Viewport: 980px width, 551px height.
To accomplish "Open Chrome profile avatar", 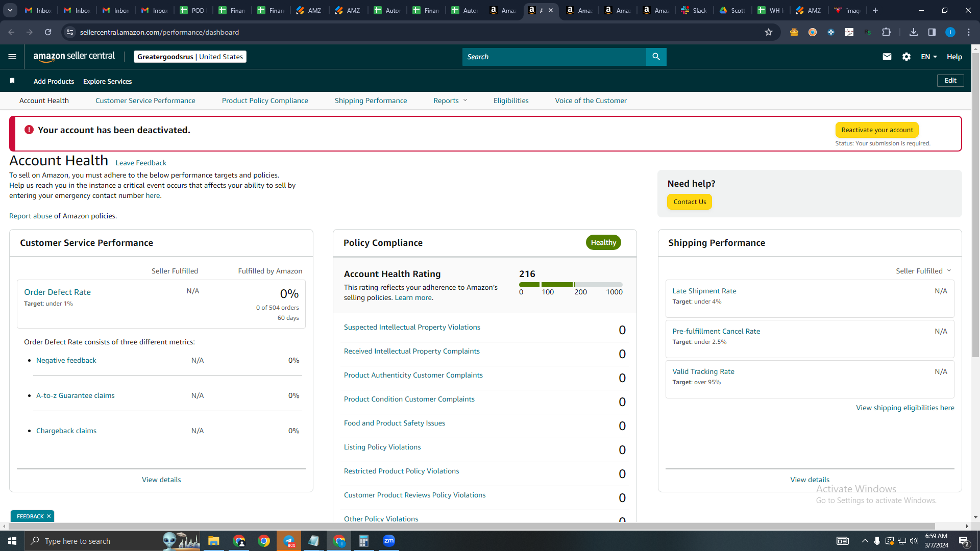I will (950, 32).
